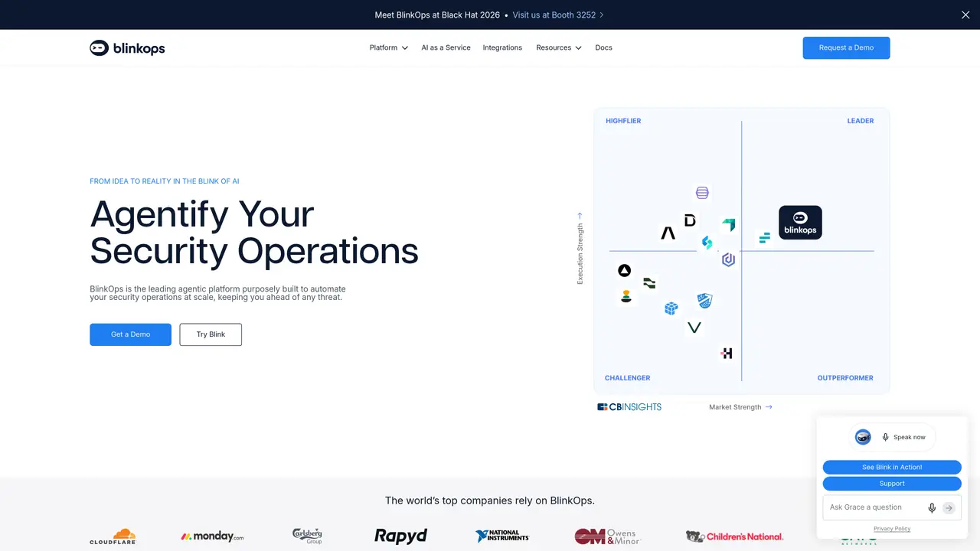Click the Grace chatbot avatar
Viewport: 980px width, 551px height.
[863, 437]
